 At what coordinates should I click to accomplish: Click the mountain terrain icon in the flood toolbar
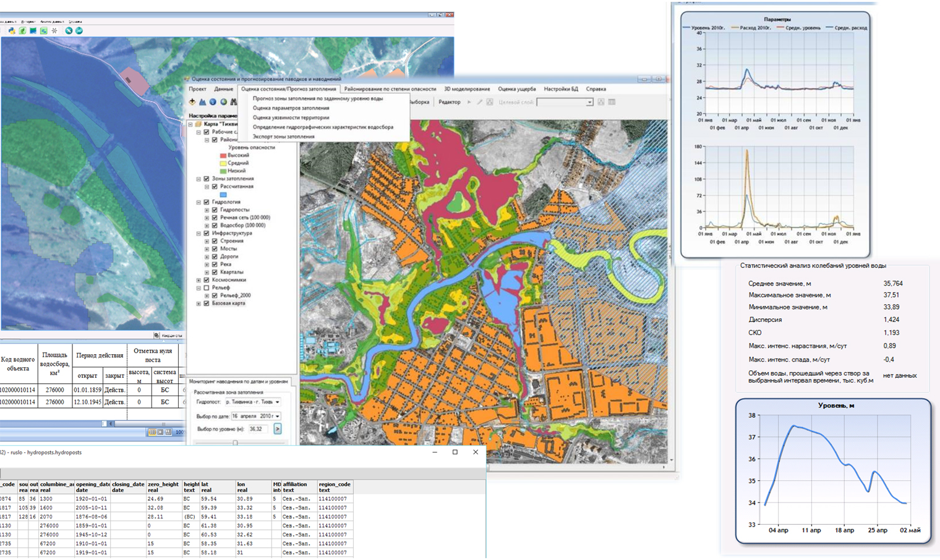coord(202,102)
